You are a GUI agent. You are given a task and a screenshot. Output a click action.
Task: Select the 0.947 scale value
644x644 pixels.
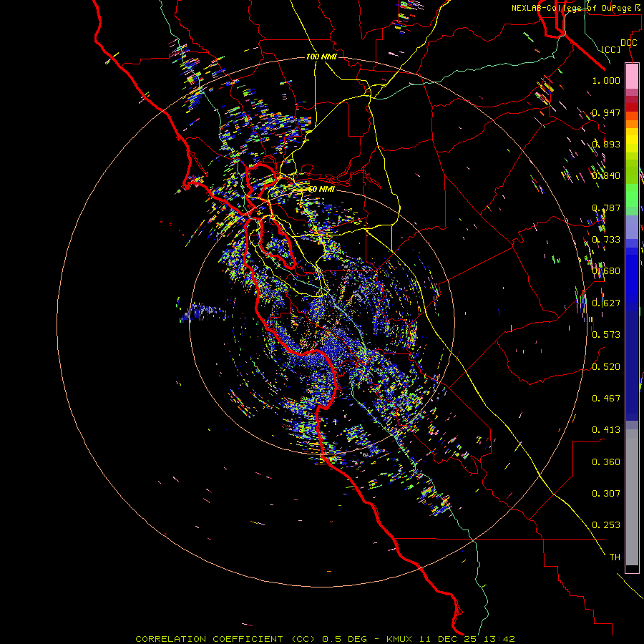[606, 112]
